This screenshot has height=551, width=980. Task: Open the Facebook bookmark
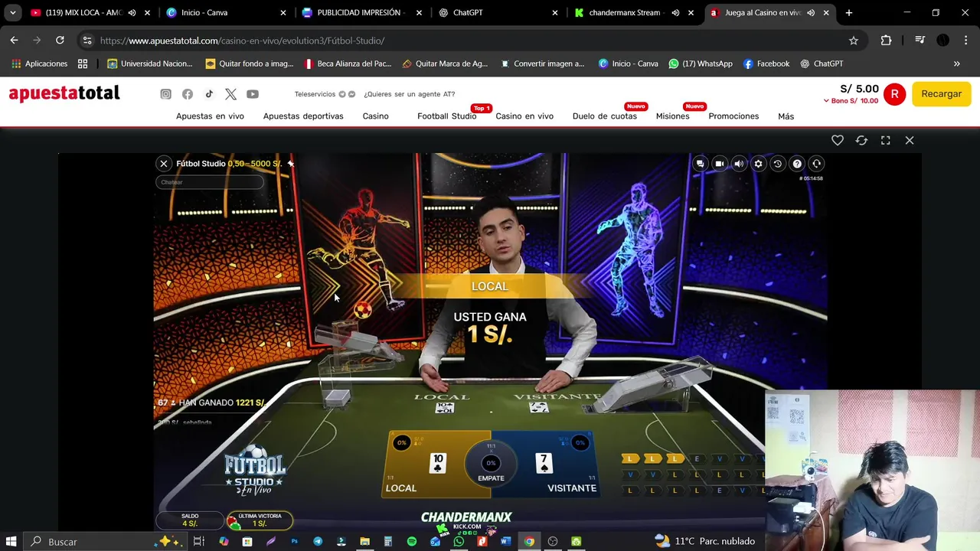[x=766, y=64]
